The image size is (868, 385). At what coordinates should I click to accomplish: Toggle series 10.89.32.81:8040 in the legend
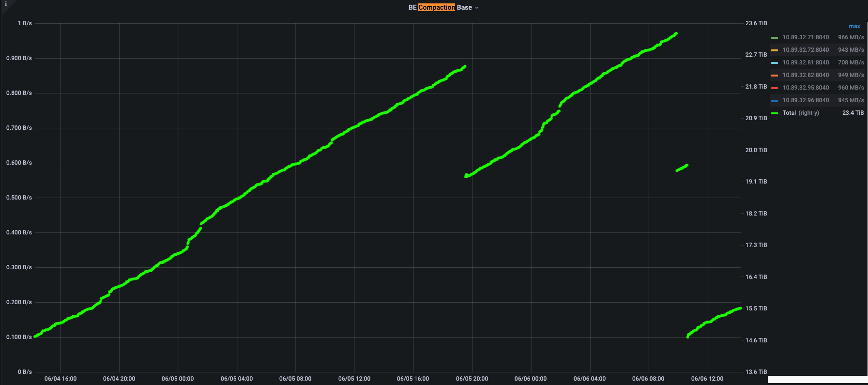[806, 62]
